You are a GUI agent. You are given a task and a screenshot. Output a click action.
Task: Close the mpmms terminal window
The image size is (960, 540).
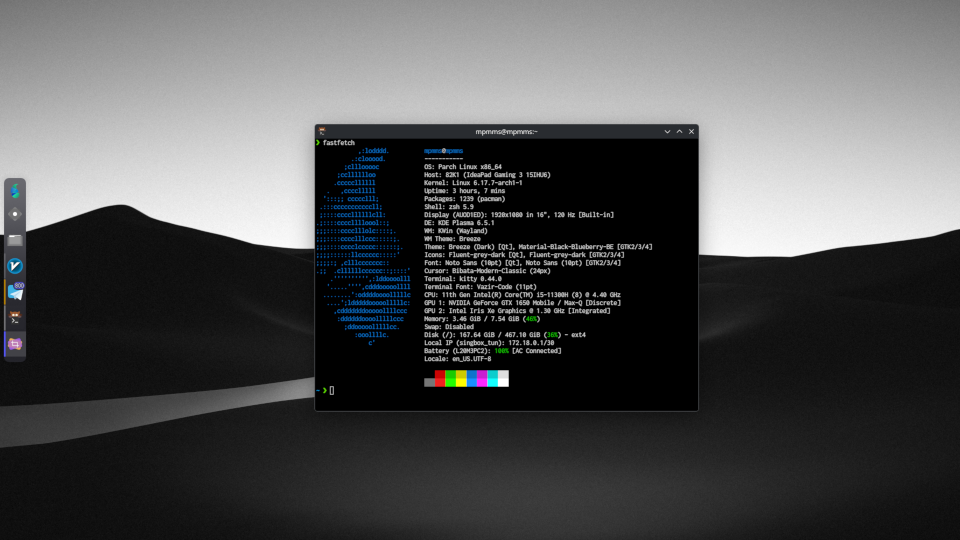tap(691, 132)
